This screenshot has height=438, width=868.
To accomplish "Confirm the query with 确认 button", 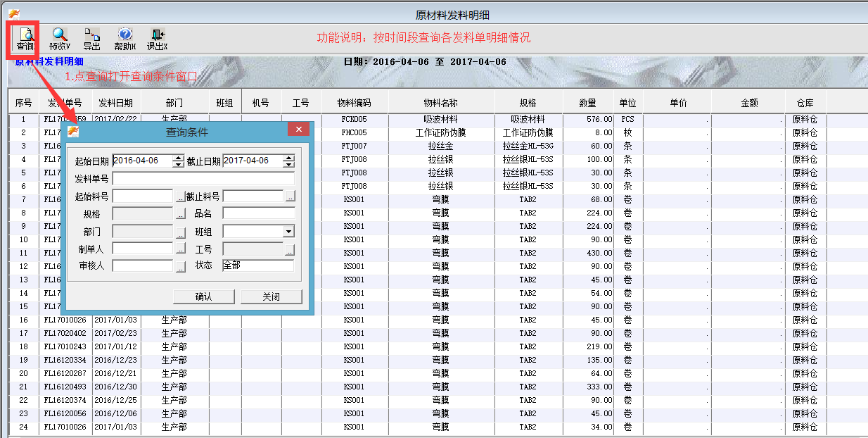I will [203, 296].
